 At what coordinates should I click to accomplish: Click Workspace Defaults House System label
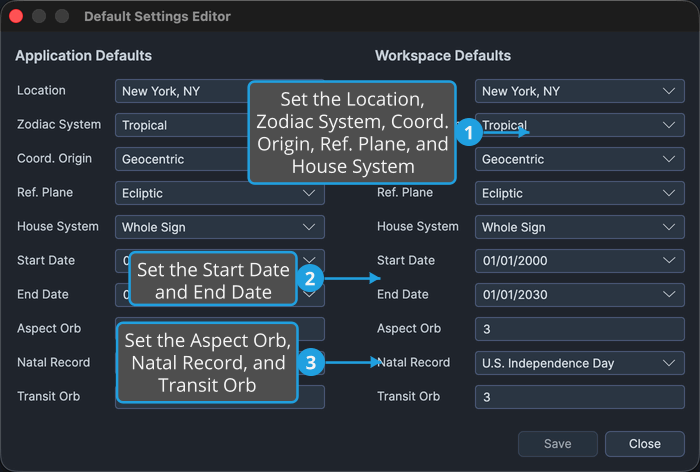point(418,226)
